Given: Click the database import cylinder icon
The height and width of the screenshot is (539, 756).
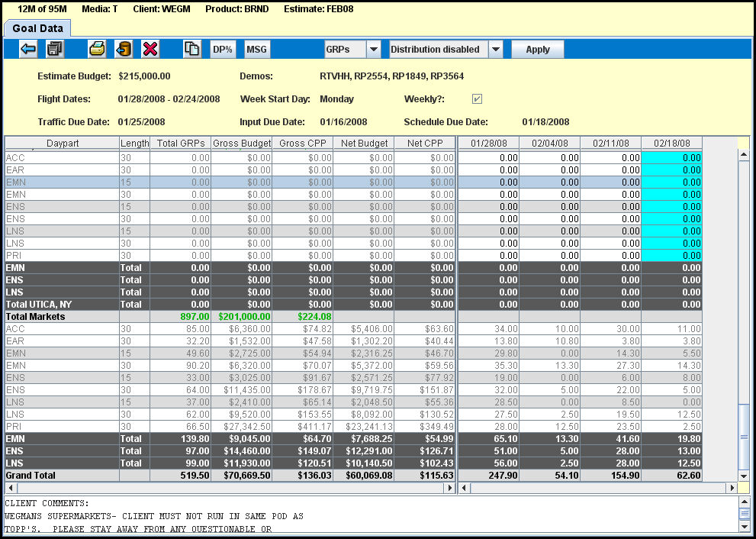Looking at the screenshot, I should point(124,49).
